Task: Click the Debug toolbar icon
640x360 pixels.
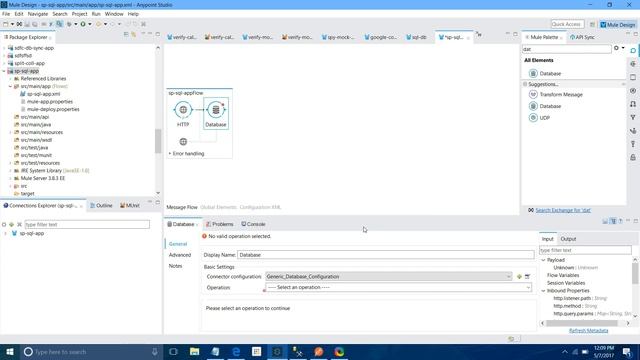Action: click(69, 24)
